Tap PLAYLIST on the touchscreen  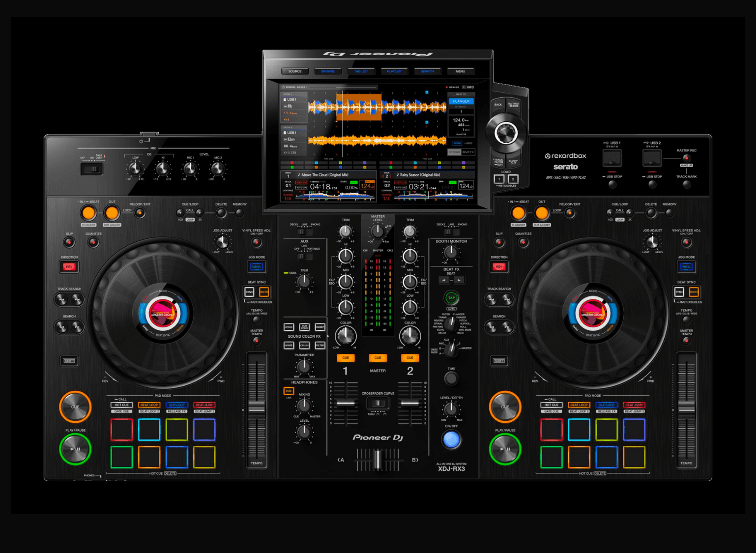394,71
